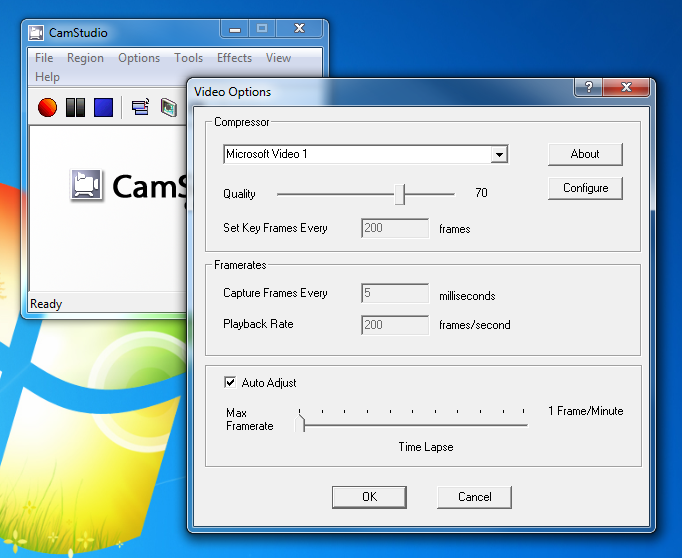Open the File menu
Viewport: 682px width, 558px height.
tap(44, 58)
